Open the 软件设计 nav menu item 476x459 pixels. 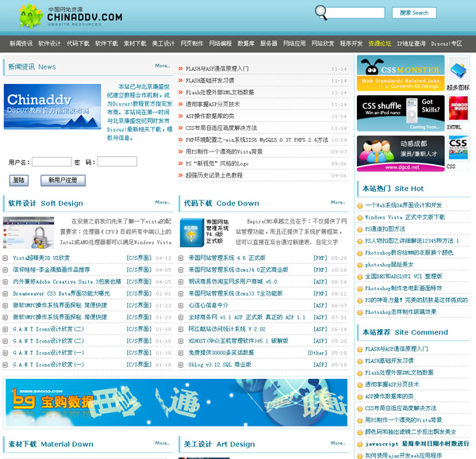click(49, 44)
